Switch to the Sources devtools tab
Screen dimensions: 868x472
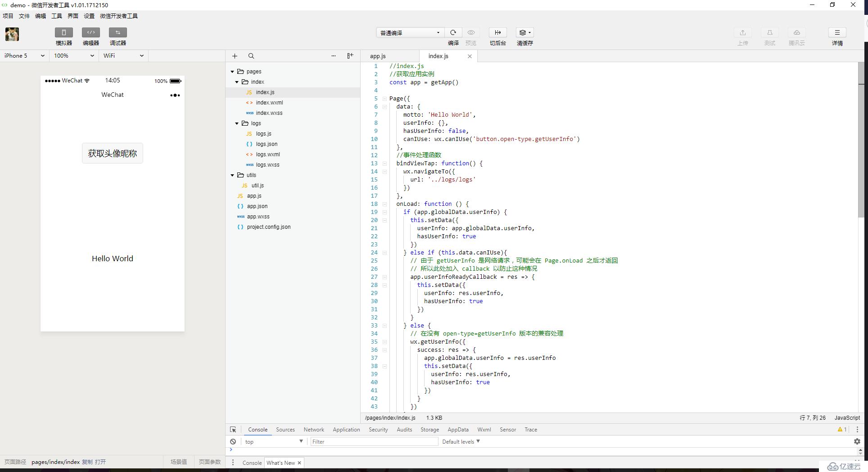(285, 430)
